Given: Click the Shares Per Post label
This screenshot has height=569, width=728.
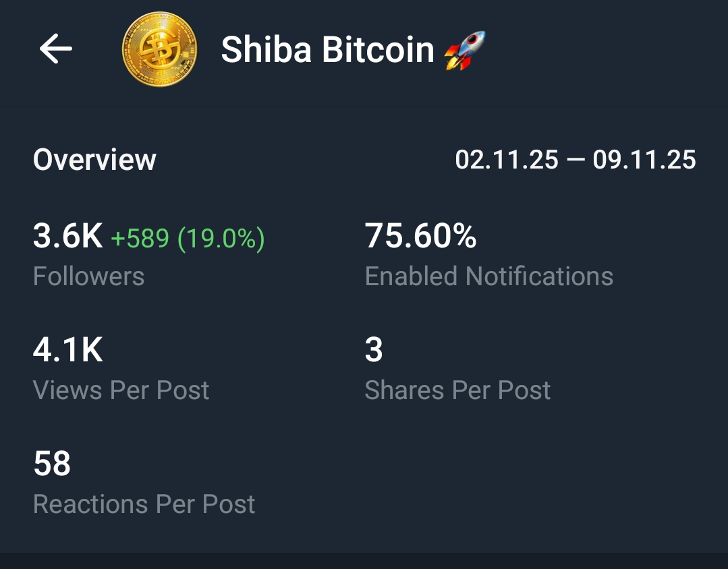Looking at the screenshot, I should click(457, 390).
